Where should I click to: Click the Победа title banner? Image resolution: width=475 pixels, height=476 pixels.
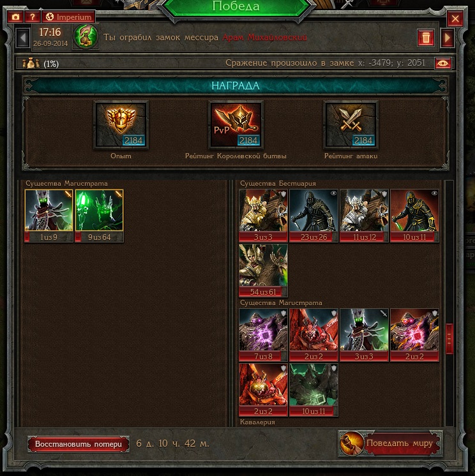point(236,6)
